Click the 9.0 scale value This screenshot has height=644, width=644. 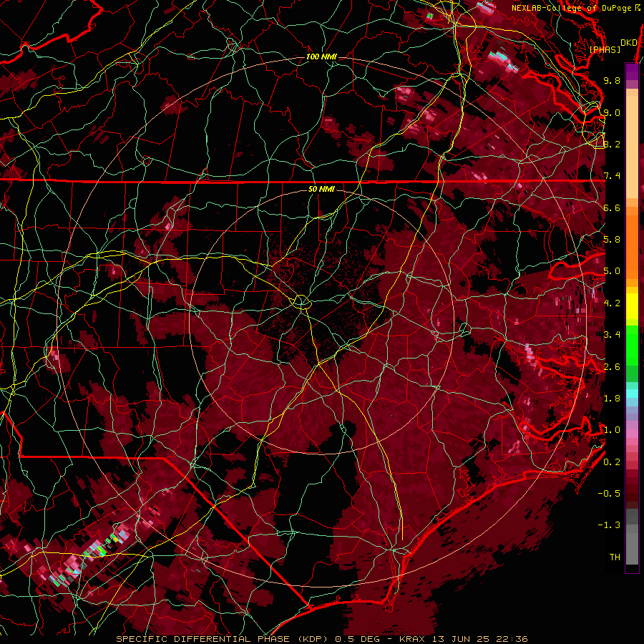pyautogui.click(x=612, y=112)
